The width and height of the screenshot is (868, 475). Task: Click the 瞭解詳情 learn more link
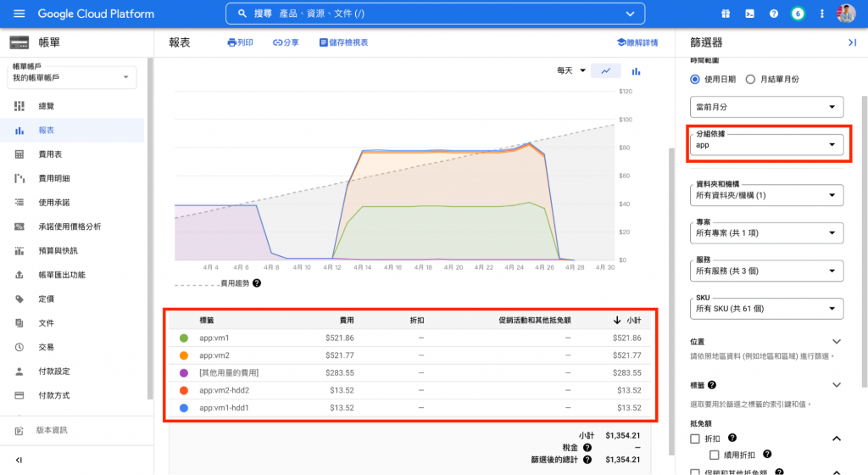pyautogui.click(x=637, y=42)
